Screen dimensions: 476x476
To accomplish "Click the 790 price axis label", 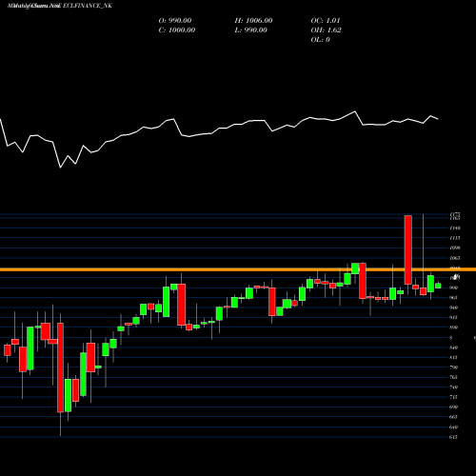I will point(454,367).
